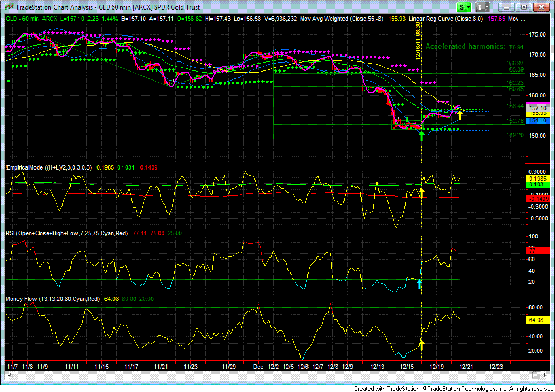The image size is (555, 392).
Task: Click the '156.44' harmonic level label
Action: tap(515, 106)
